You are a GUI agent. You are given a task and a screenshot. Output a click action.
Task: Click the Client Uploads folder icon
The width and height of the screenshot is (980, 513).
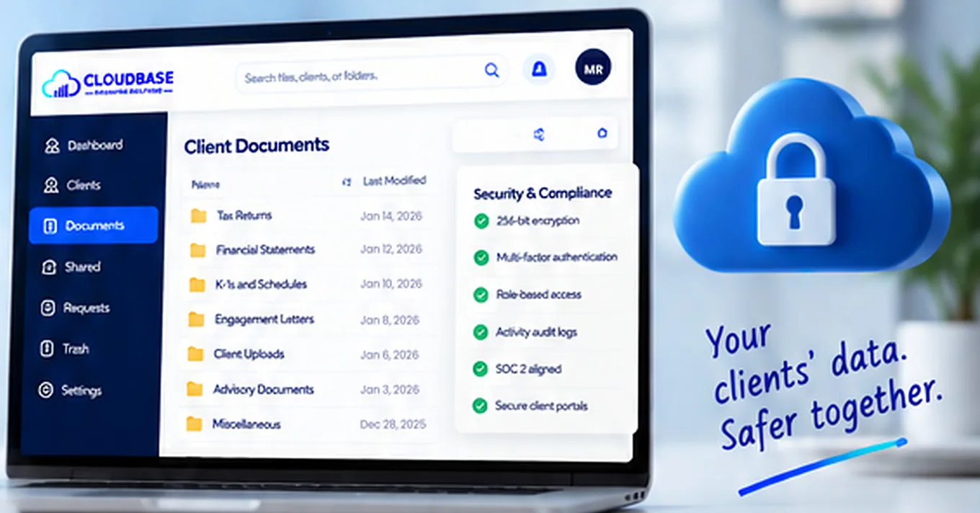click(195, 354)
